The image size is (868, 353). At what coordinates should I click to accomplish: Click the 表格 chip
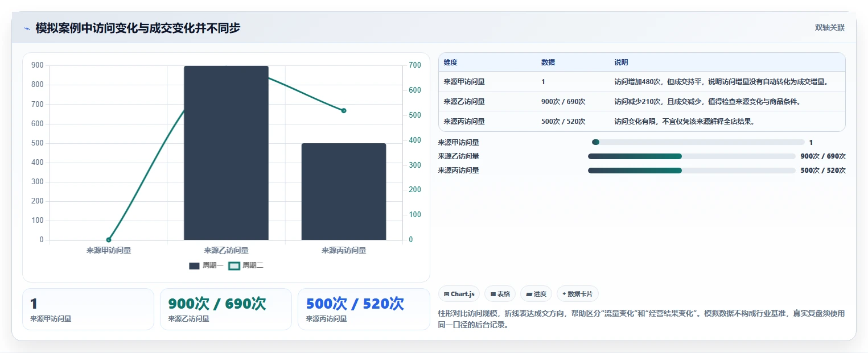500,294
